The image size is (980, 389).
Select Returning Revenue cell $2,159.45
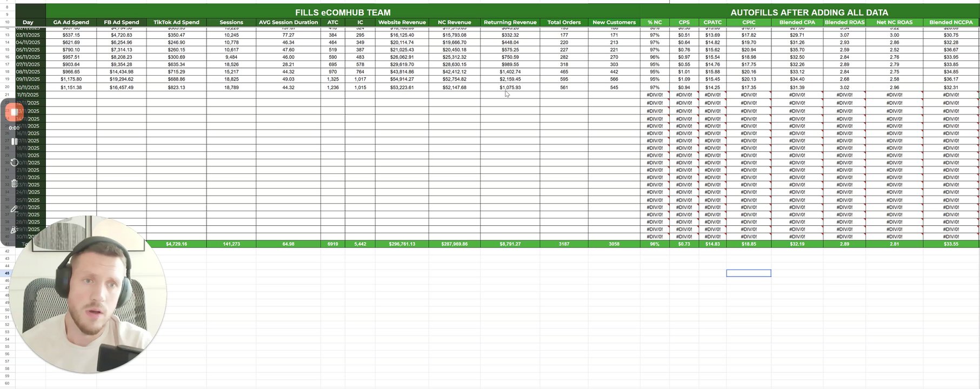510,79
